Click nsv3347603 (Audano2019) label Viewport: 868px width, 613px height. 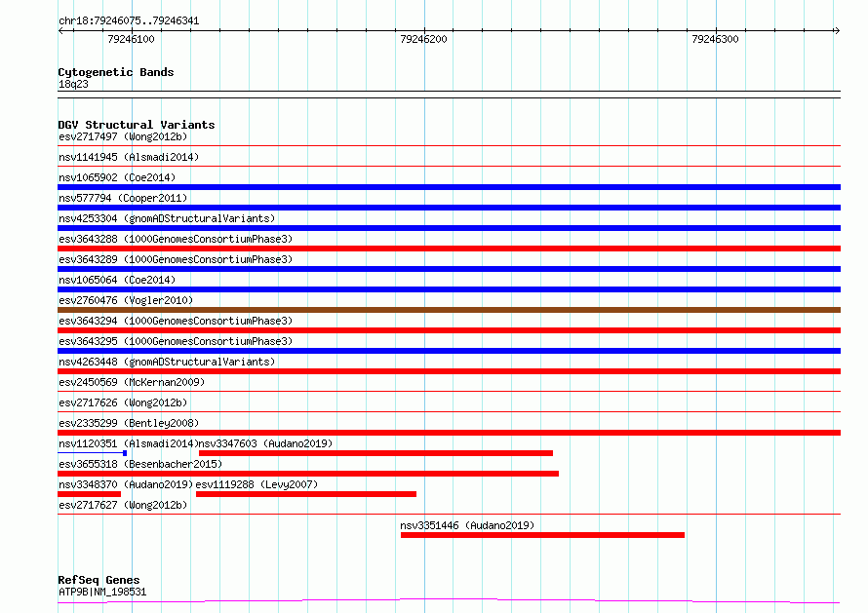click(265, 443)
